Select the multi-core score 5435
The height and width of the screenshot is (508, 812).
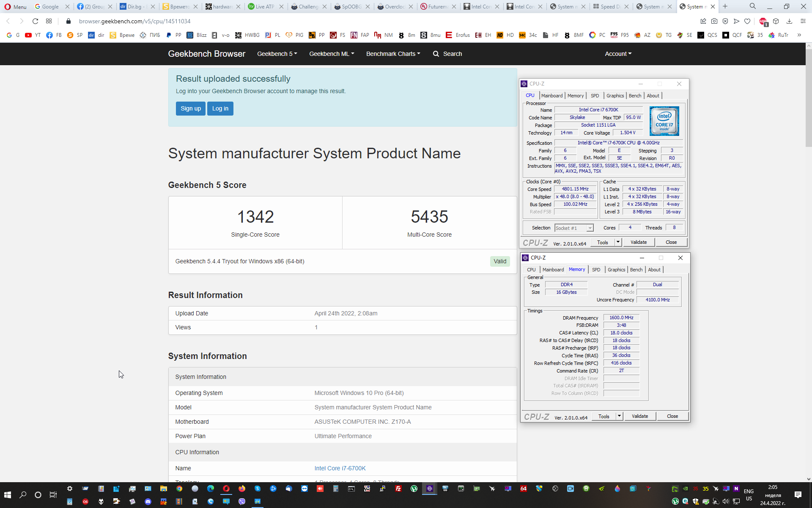(x=429, y=217)
